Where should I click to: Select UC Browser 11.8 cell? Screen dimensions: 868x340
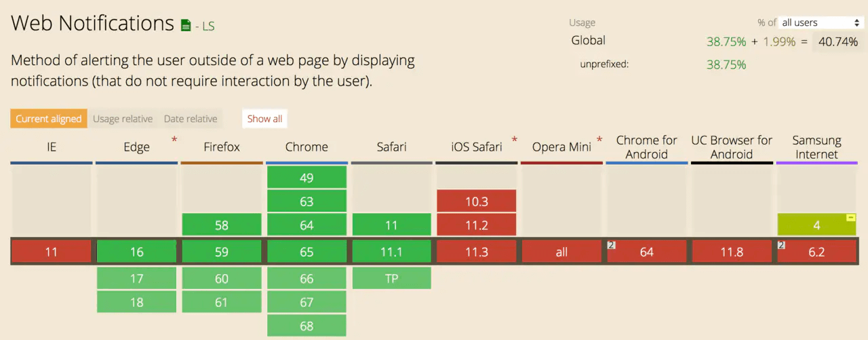point(732,252)
